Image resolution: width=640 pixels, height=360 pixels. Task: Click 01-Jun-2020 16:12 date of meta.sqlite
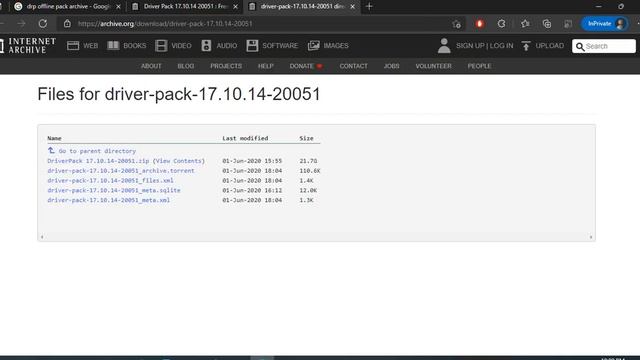tap(252, 190)
